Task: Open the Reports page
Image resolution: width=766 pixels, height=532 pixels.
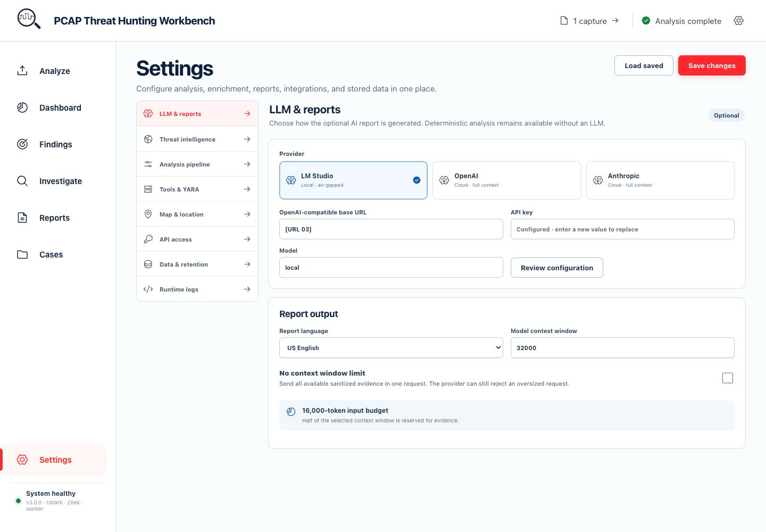Action: tap(54, 218)
